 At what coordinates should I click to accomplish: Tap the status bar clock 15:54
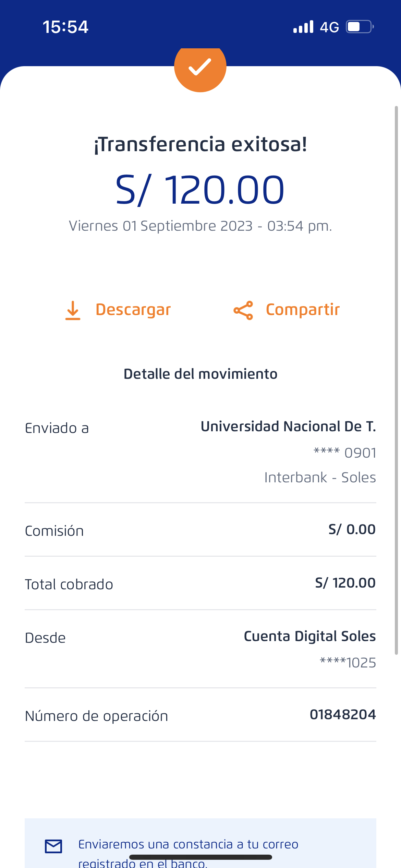click(x=65, y=27)
